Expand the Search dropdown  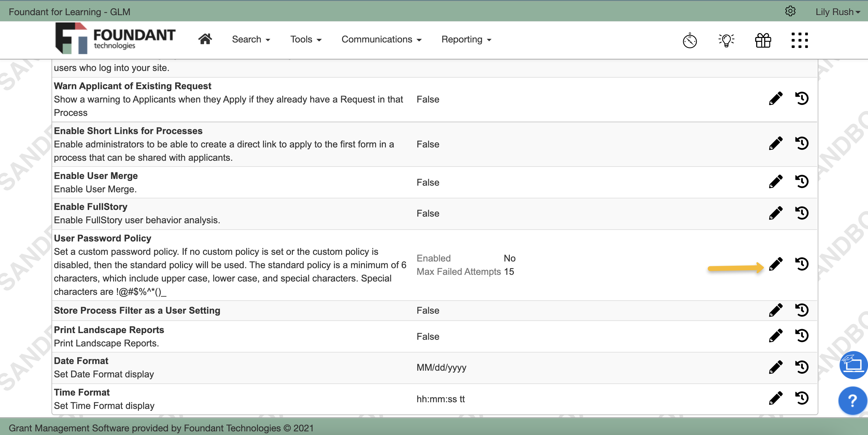[x=251, y=39]
